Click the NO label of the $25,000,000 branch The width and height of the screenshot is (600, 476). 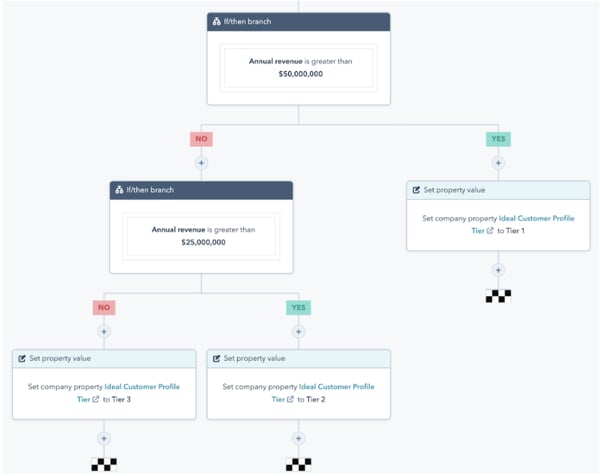[104, 308]
